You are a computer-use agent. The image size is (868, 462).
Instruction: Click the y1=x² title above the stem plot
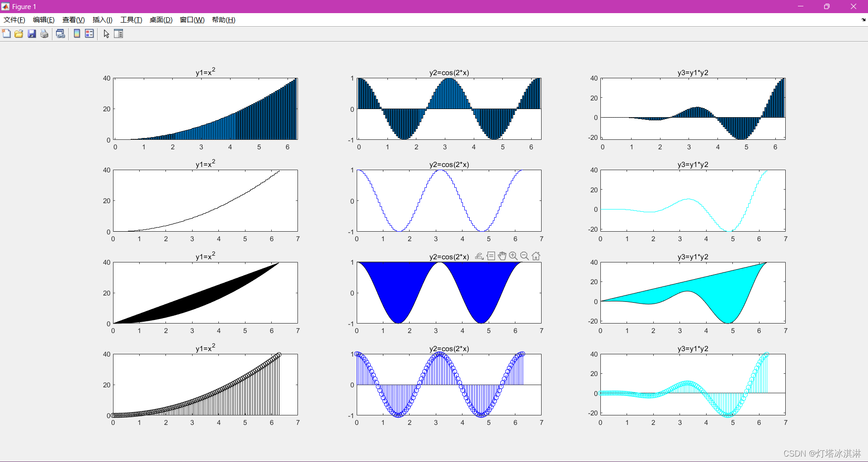(205, 348)
